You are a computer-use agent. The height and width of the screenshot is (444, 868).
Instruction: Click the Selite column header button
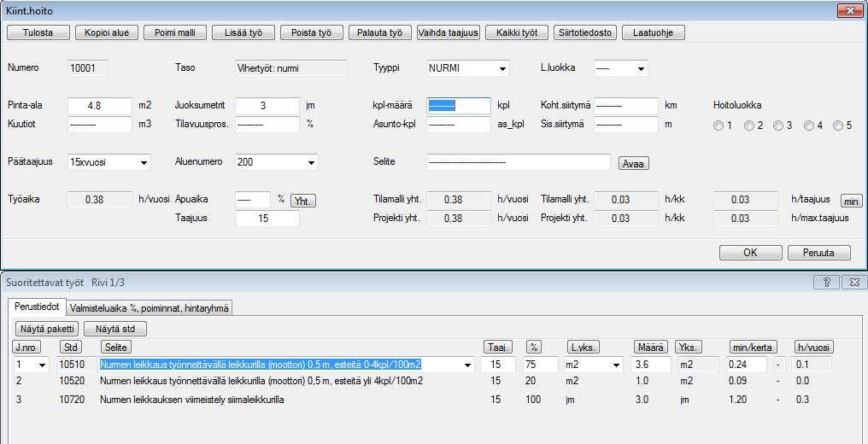pyautogui.click(x=115, y=348)
